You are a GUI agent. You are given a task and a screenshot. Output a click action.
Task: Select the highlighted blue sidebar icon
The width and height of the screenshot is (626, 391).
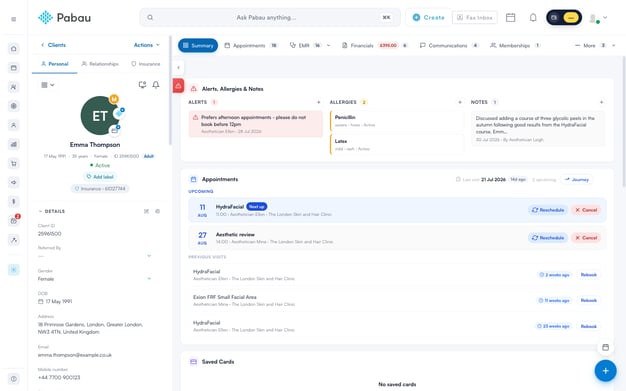pyautogui.click(x=14, y=270)
